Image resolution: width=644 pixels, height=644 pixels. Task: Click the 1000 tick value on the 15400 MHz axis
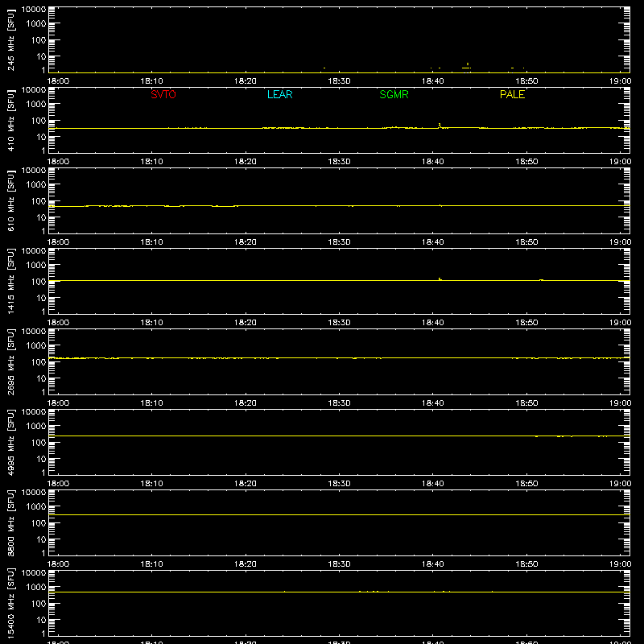[36, 588]
